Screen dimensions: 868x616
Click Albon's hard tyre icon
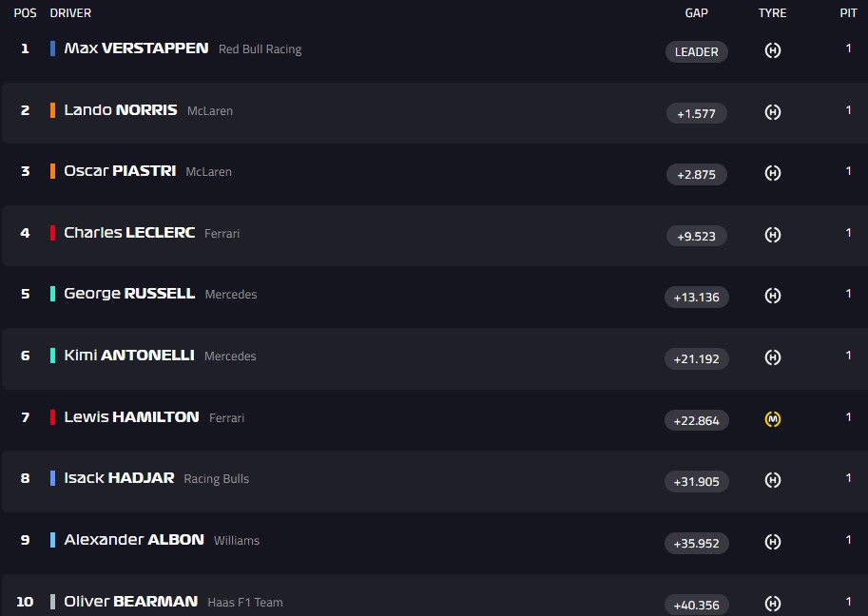click(x=773, y=542)
